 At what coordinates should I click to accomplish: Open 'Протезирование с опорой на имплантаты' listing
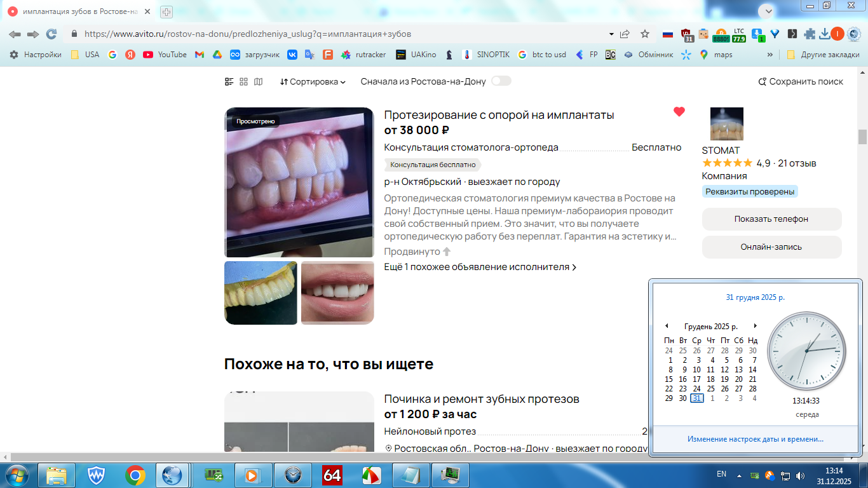(x=499, y=115)
